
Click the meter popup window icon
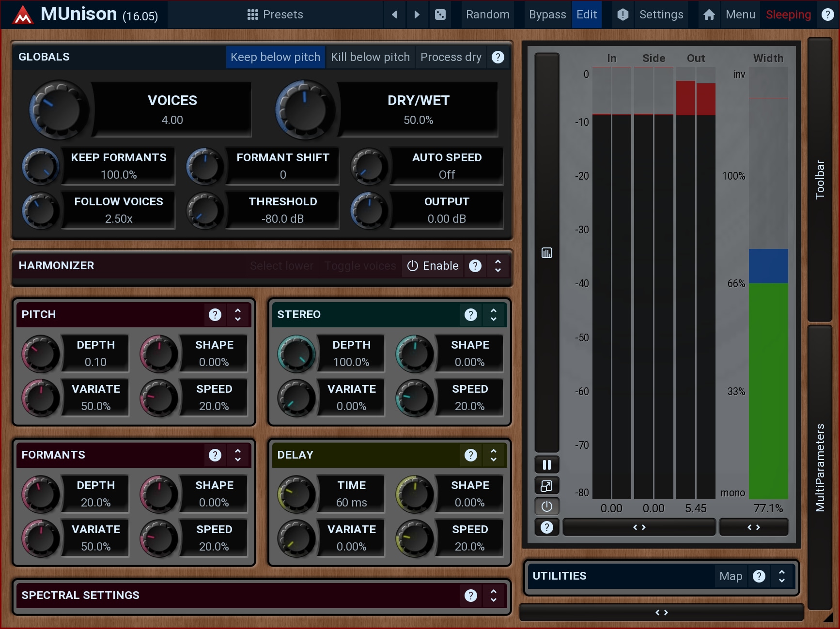(547, 486)
